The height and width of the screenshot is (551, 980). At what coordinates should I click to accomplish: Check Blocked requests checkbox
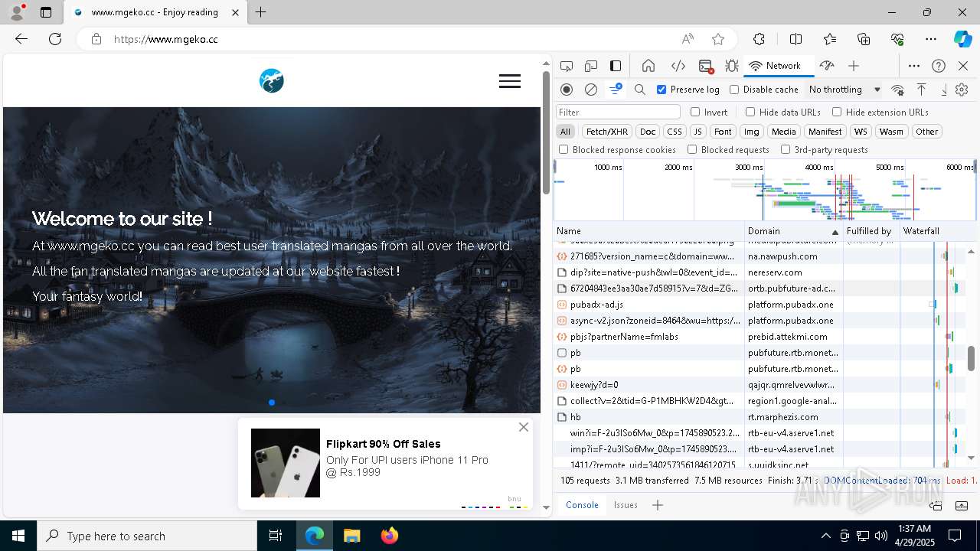[692, 150]
